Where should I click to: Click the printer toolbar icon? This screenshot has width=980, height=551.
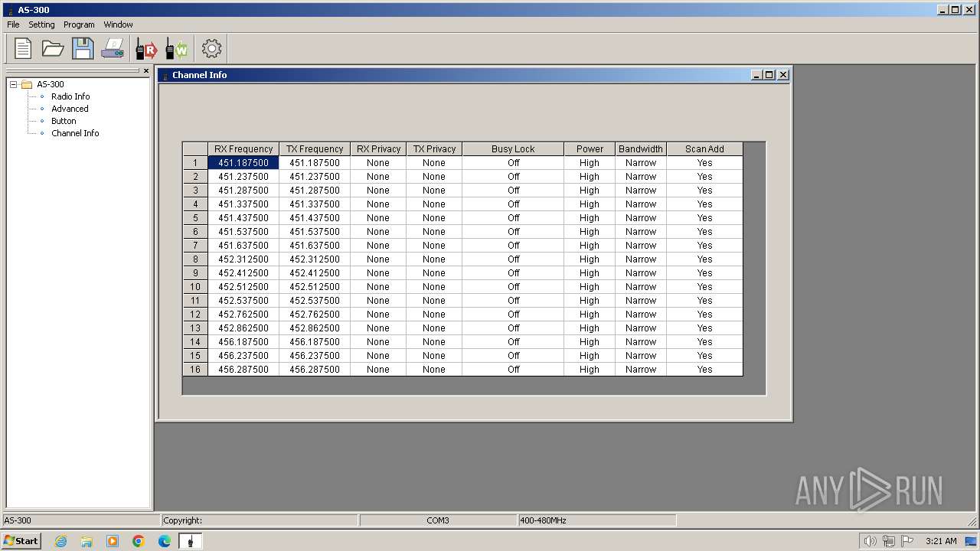tap(113, 48)
